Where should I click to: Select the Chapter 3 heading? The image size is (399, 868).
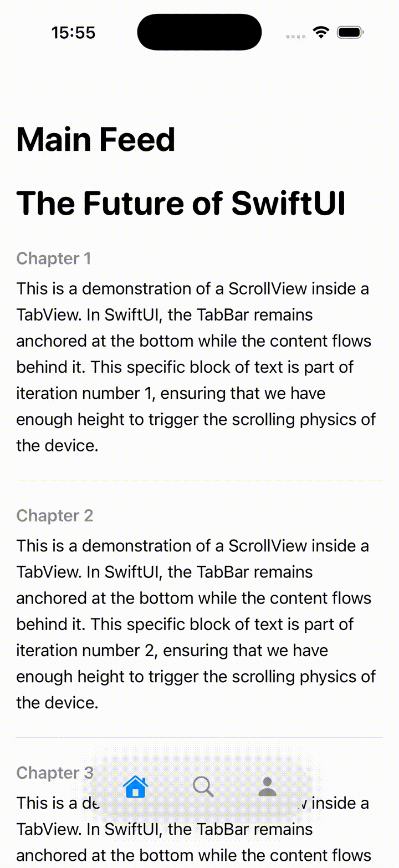click(55, 773)
